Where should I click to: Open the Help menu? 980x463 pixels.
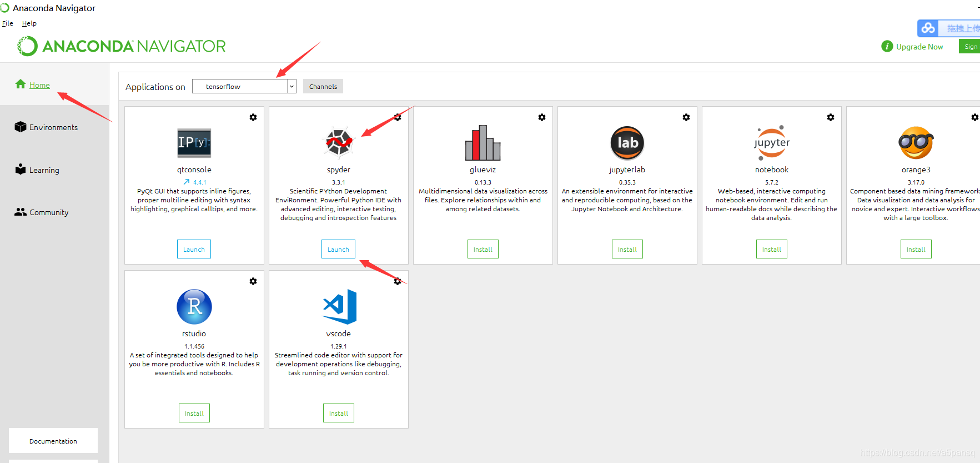29,23
